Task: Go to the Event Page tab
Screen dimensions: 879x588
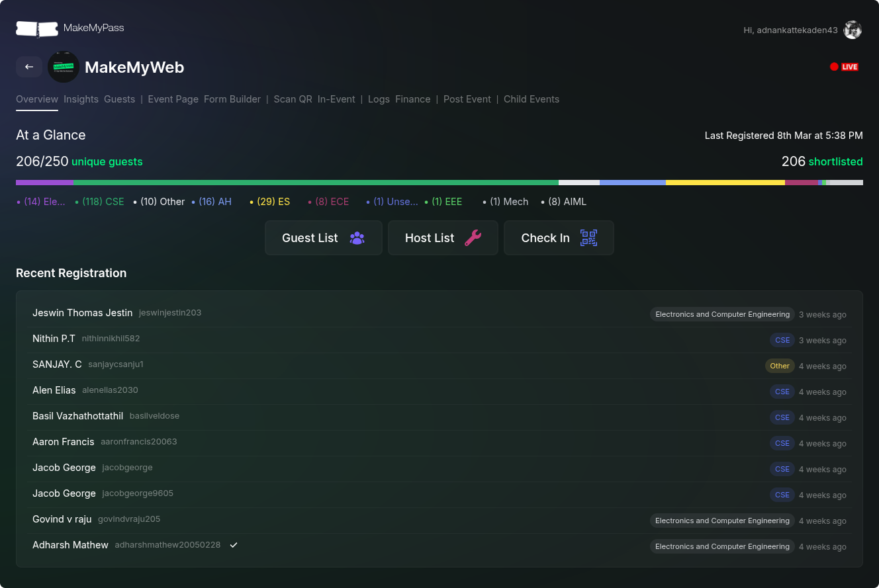Action: click(x=173, y=99)
